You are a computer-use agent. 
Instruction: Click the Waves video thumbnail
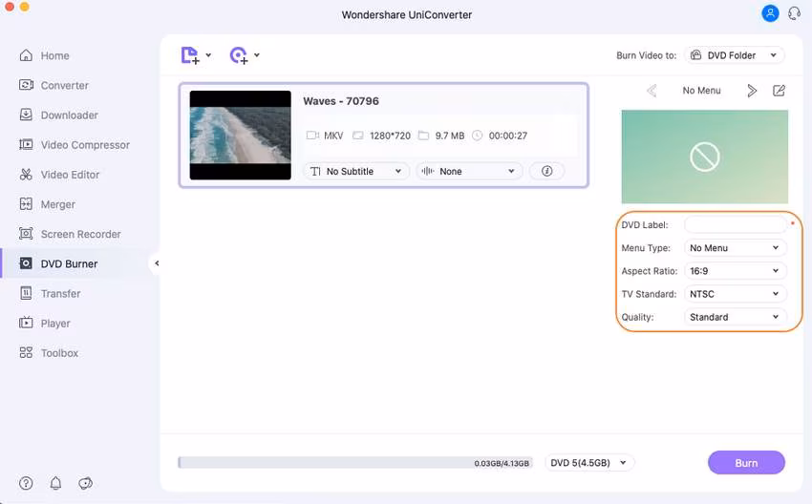(x=241, y=135)
